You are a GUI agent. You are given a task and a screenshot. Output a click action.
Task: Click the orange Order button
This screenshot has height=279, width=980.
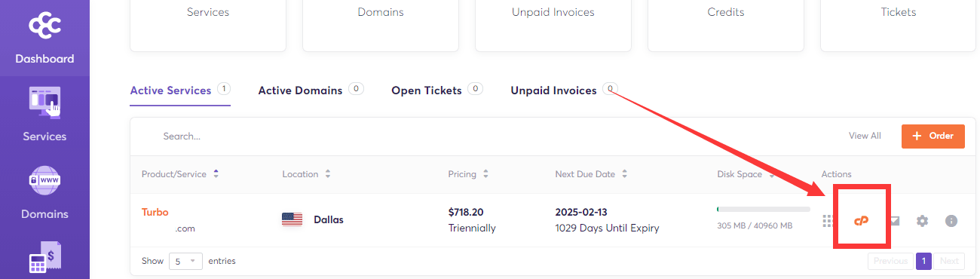[x=933, y=136]
